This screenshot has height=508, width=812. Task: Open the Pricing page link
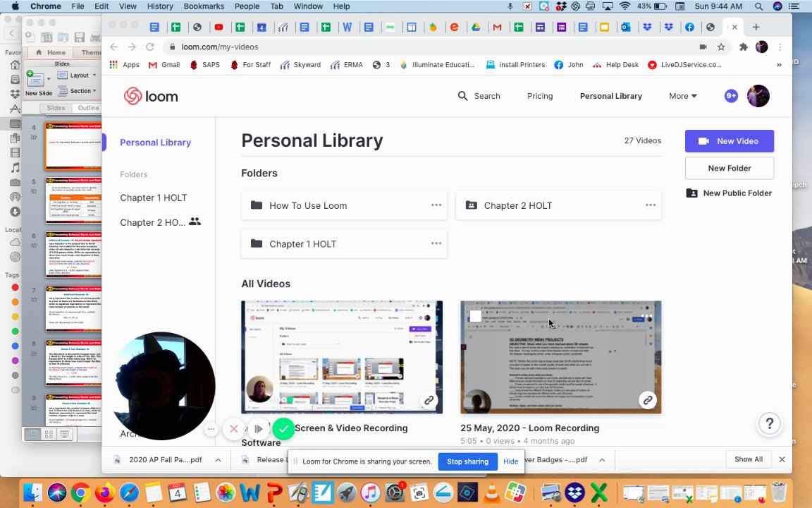540,96
